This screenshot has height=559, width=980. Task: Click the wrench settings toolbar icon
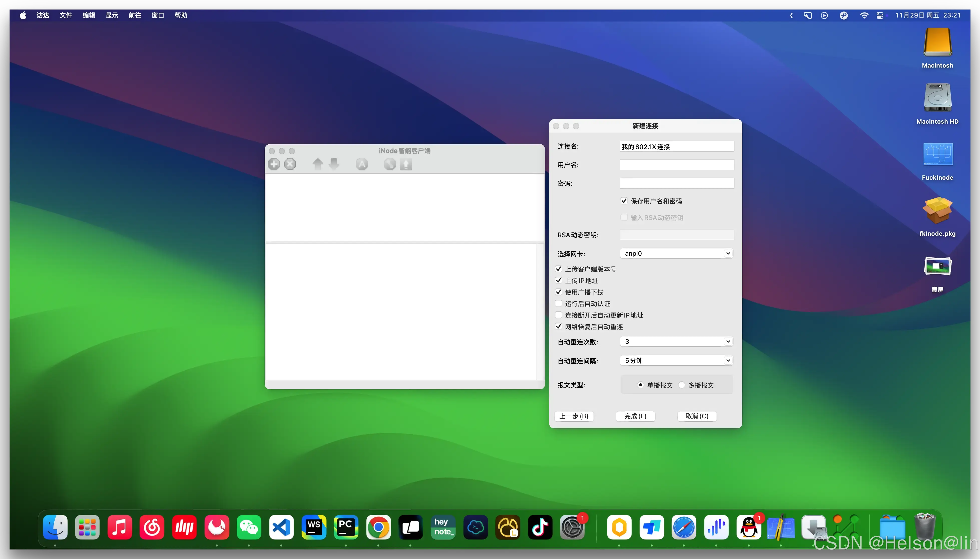(390, 164)
